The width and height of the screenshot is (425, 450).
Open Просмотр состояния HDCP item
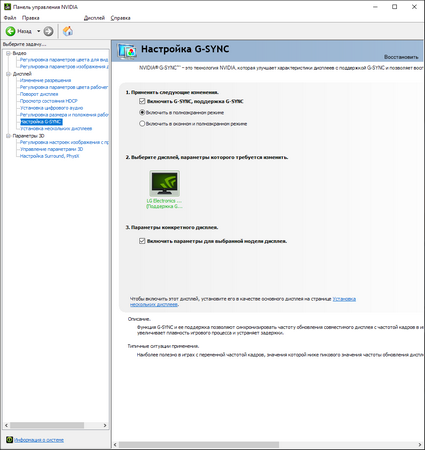48,101
